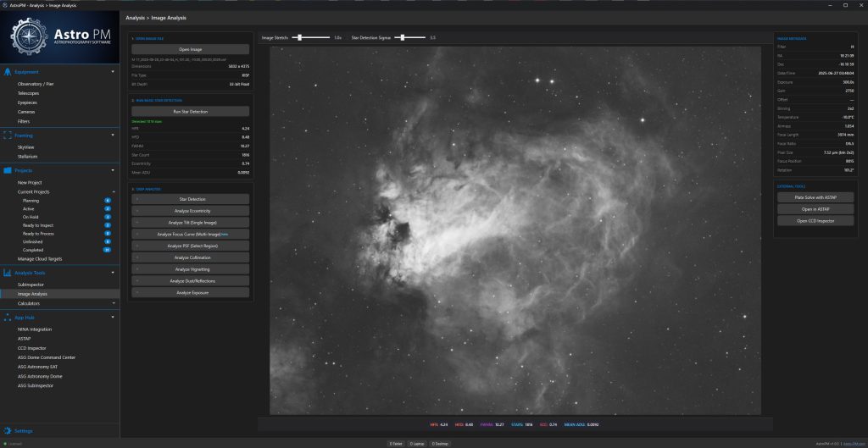This screenshot has height=448, width=868.
Task: Click the Unfinished count badge
Action: coord(108,241)
